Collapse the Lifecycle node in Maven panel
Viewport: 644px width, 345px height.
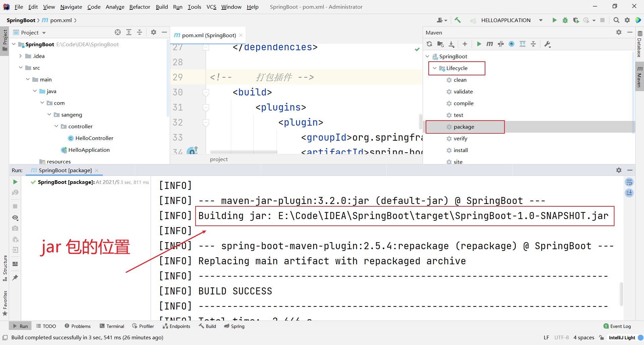tap(435, 68)
